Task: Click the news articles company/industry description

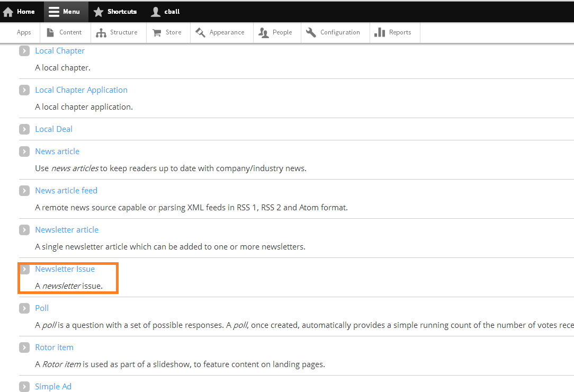Action: pyautogui.click(x=171, y=168)
